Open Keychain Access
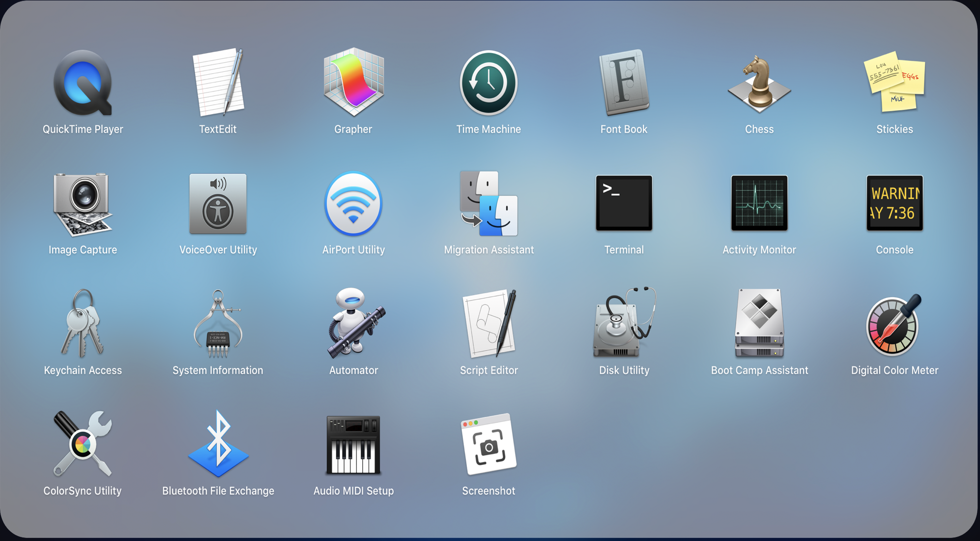The image size is (980, 541). pyautogui.click(x=83, y=324)
